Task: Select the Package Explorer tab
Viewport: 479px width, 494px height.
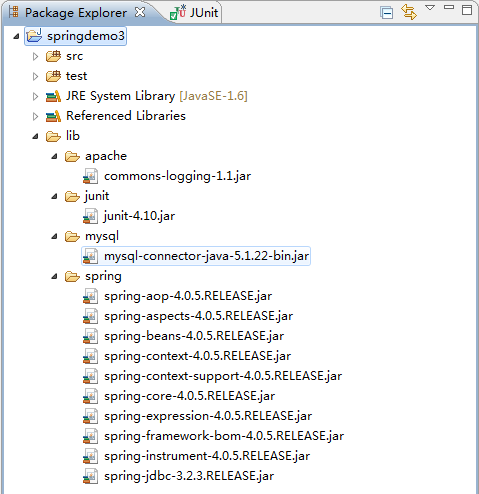Action: (76, 13)
